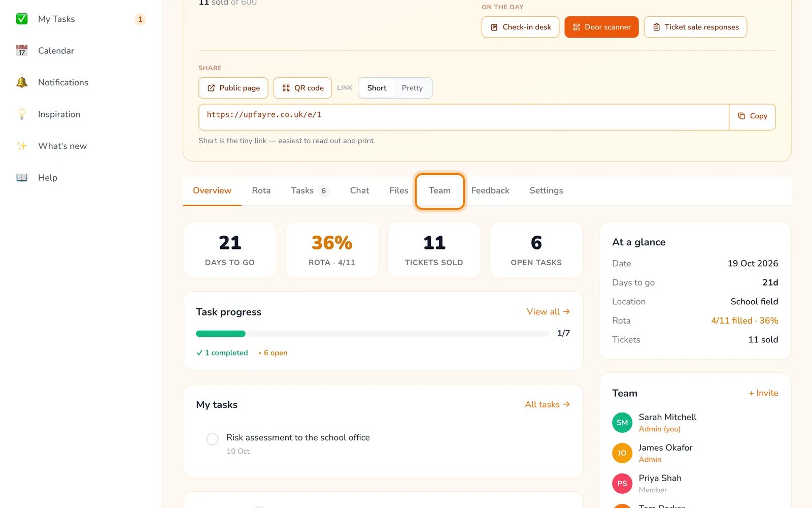
Task: Open the Tasks tab
Action: (x=310, y=190)
